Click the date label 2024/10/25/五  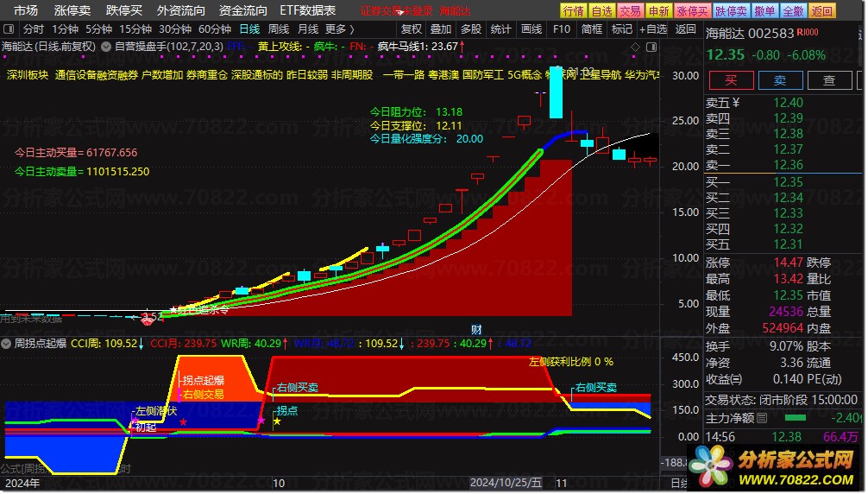pos(506,483)
